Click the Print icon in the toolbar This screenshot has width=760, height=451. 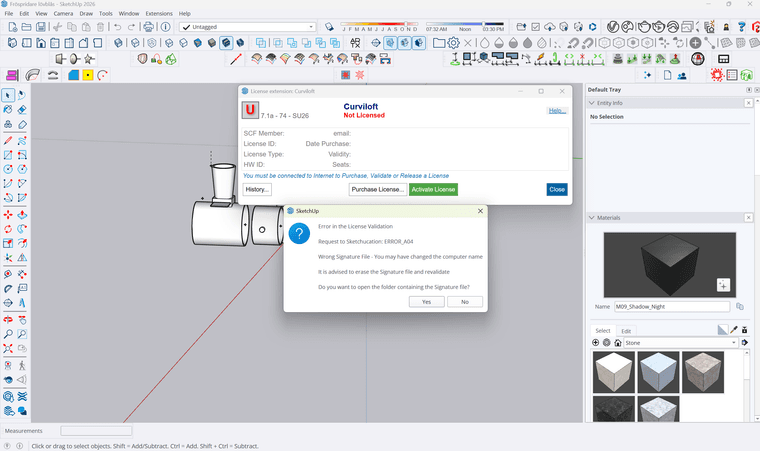[148, 27]
